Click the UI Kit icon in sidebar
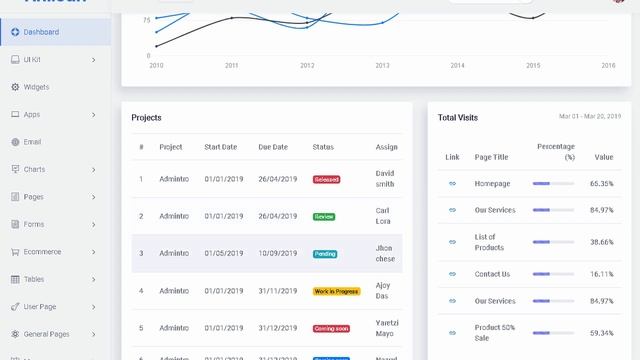Image resolution: width=640 pixels, height=360 pixels. pos(15,60)
